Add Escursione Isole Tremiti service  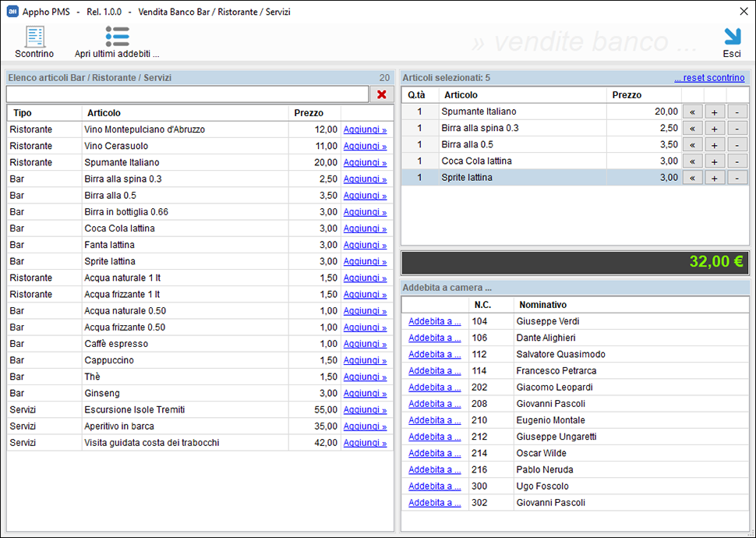pyautogui.click(x=365, y=409)
